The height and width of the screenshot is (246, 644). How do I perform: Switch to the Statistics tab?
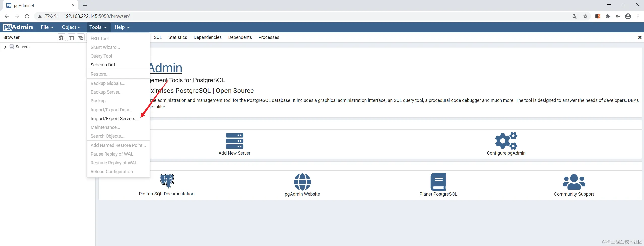[x=178, y=37]
